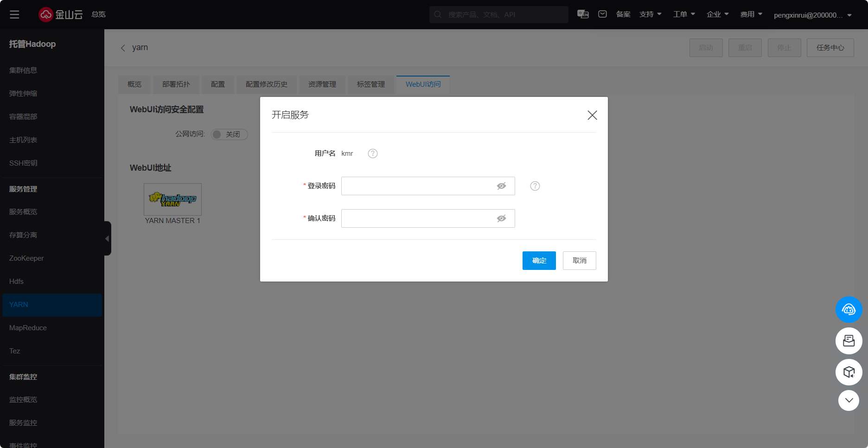
Task: Open the account pengxinrui dropdown
Action: (x=812, y=15)
